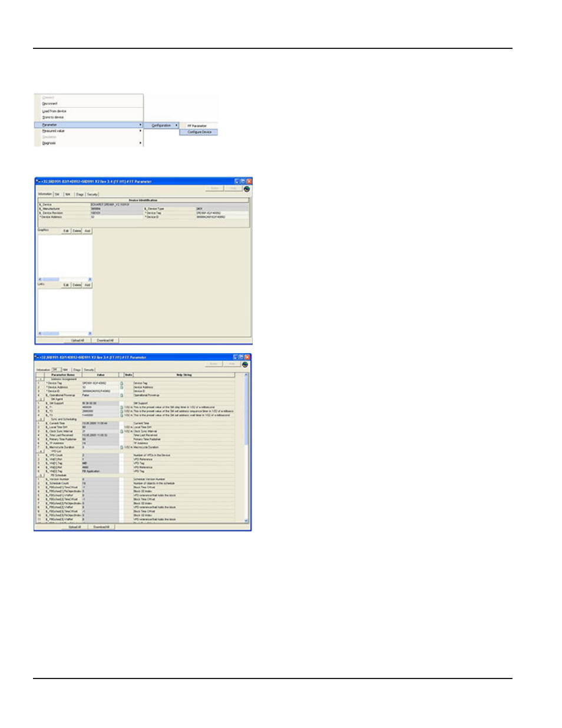Expand the Measured value submenu arrow
Image resolution: width=562 pixels, height=728 pixels.
click(x=140, y=131)
